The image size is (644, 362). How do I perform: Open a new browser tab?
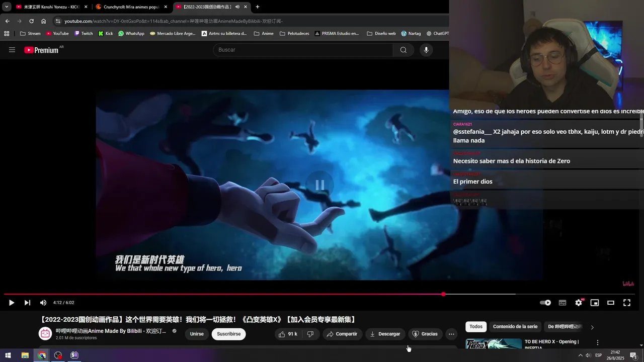point(258,7)
